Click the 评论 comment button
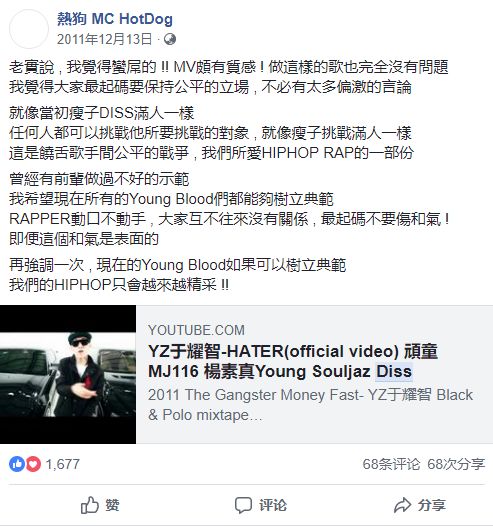The height and width of the screenshot is (526, 493). pyautogui.click(x=261, y=505)
